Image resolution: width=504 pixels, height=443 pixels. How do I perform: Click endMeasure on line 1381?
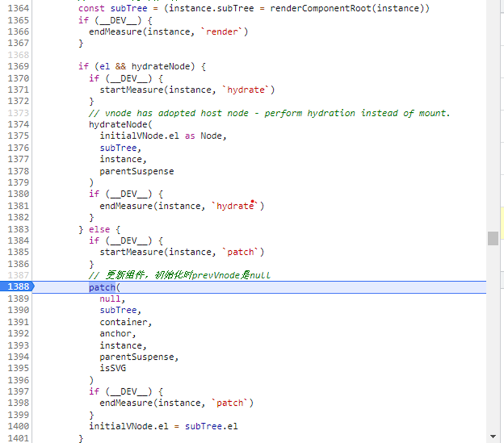126,205
